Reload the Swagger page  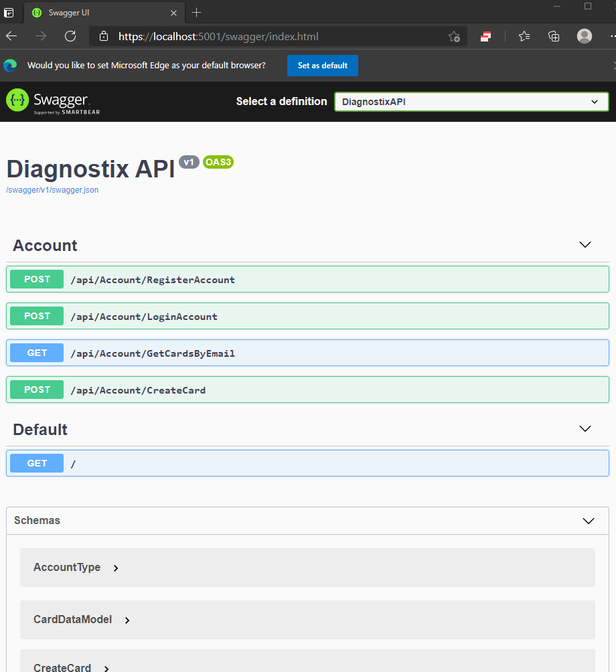coord(70,36)
